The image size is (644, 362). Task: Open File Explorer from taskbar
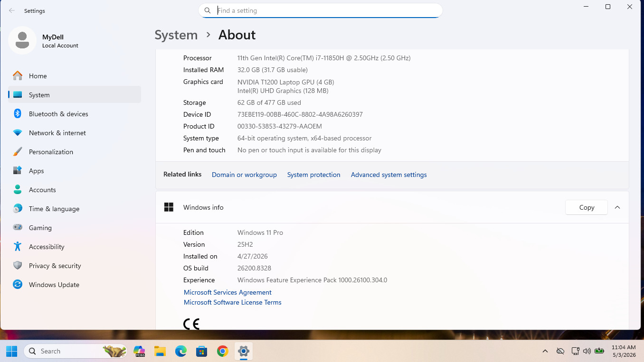[x=160, y=351]
